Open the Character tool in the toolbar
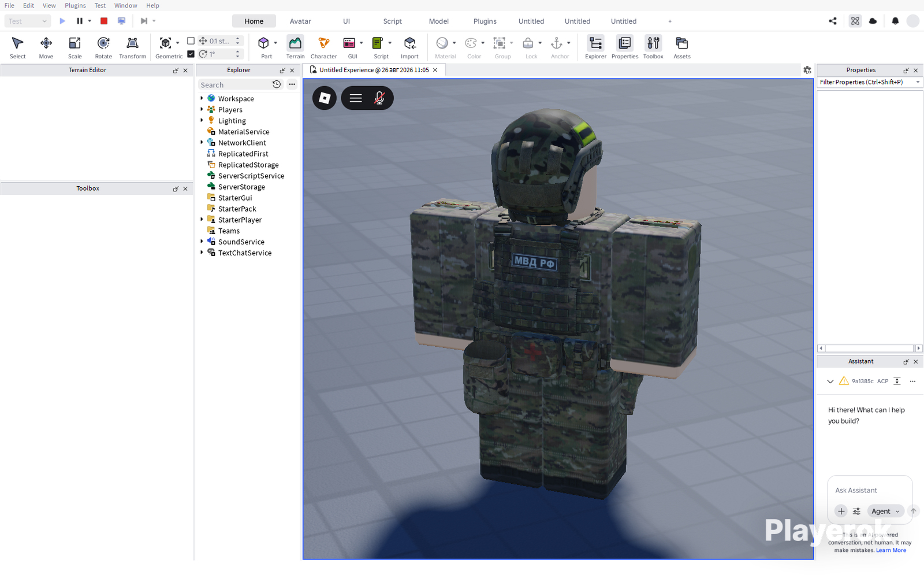 323,47
